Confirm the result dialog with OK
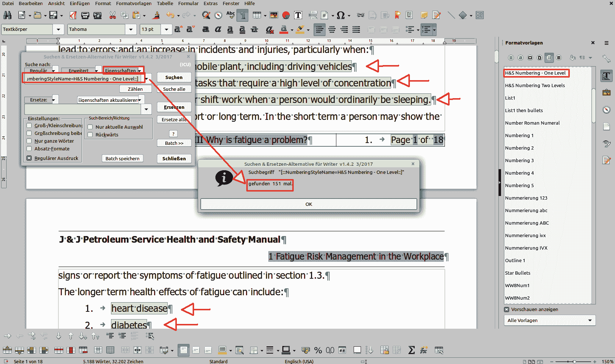Image resolution: width=615 pixels, height=364 pixels. tap(309, 204)
